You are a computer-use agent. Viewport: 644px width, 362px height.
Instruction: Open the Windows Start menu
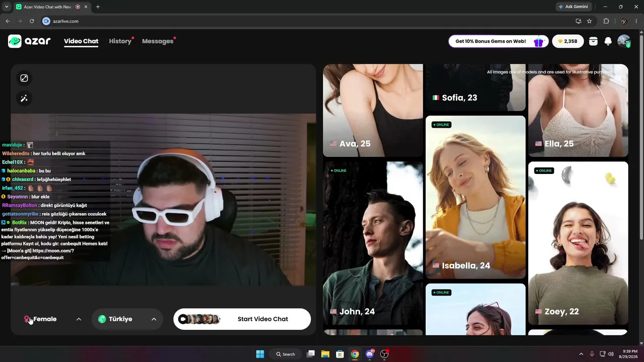coord(260,354)
